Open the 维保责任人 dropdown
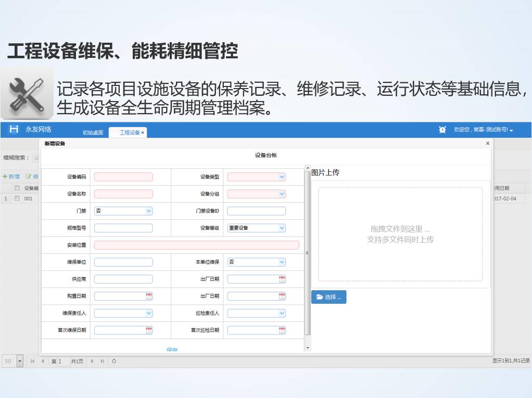The height and width of the screenshot is (398, 532). (x=149, y=313)
